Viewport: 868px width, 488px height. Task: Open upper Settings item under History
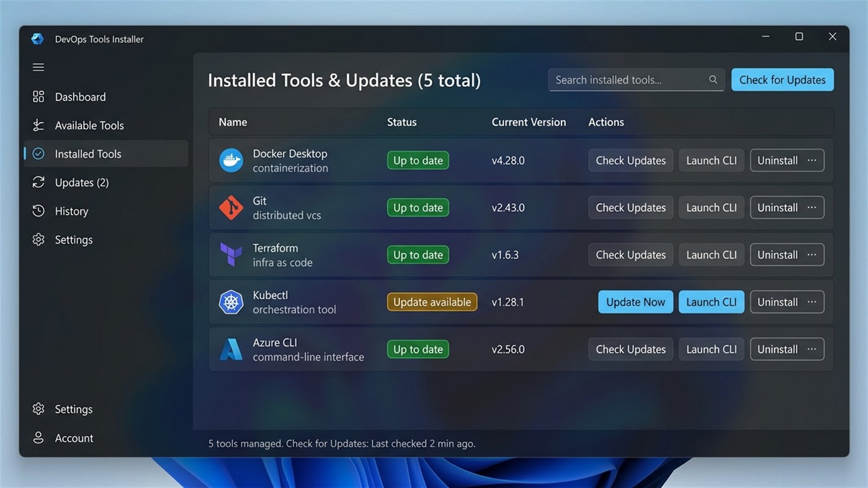105,239
